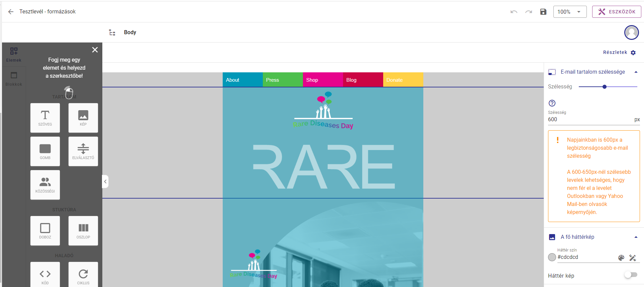Click the width help question icon

pyautogui.click(x=552, y=103)
